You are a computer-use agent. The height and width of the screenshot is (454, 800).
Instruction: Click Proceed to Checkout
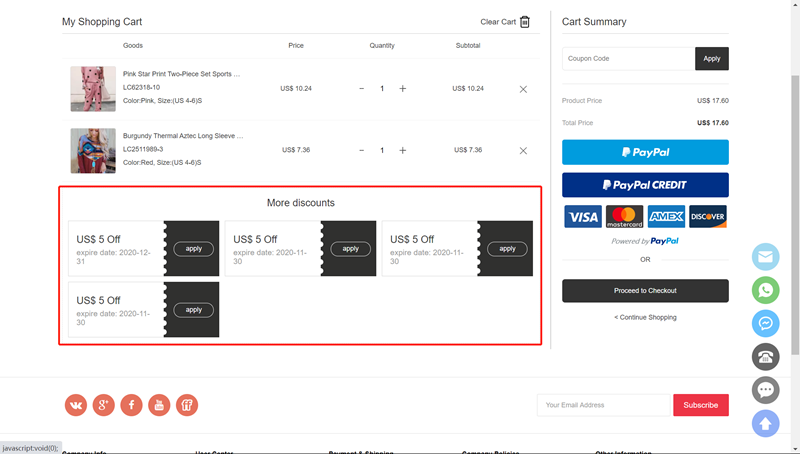[645, 291]
